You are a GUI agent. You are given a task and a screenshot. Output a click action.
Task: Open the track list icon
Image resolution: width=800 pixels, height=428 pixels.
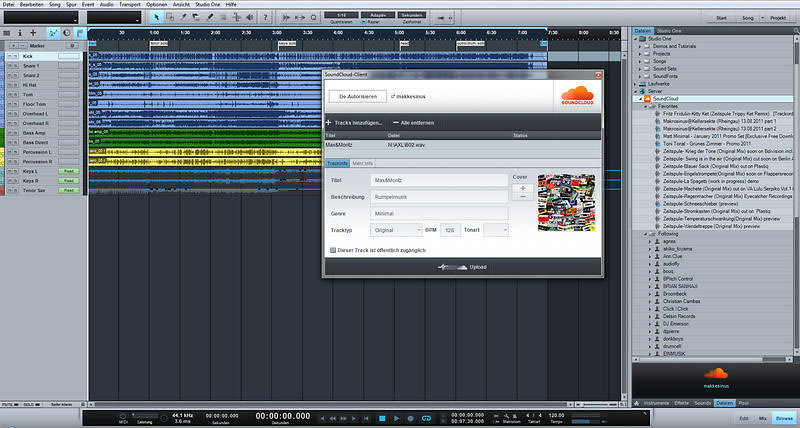7,33
